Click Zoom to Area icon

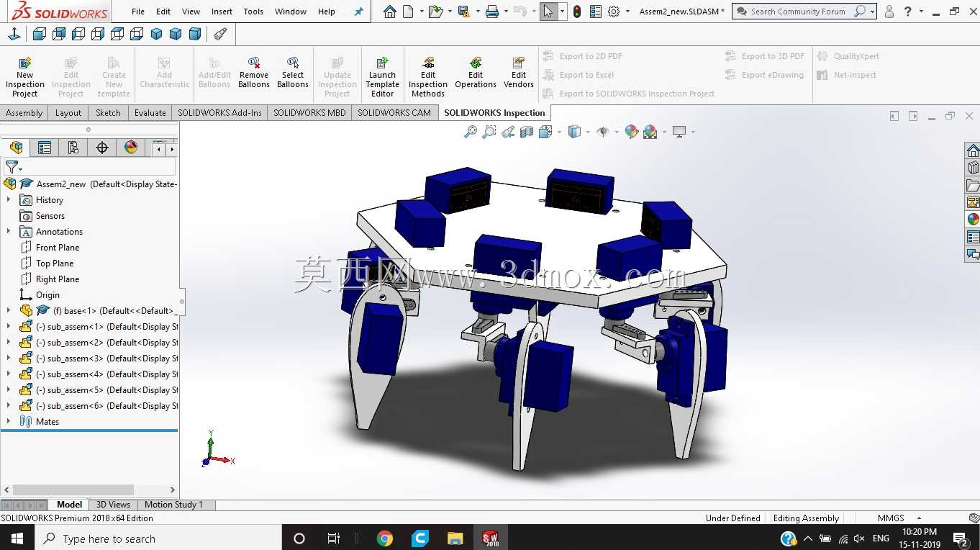489,132
